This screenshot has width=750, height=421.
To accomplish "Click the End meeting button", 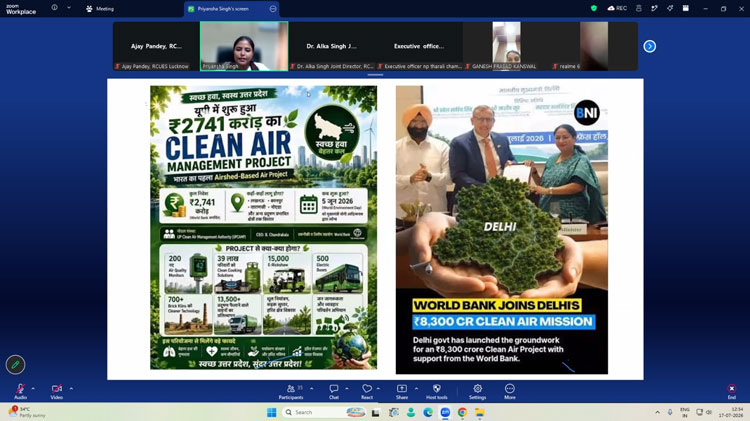I will (x=731, y=391).
